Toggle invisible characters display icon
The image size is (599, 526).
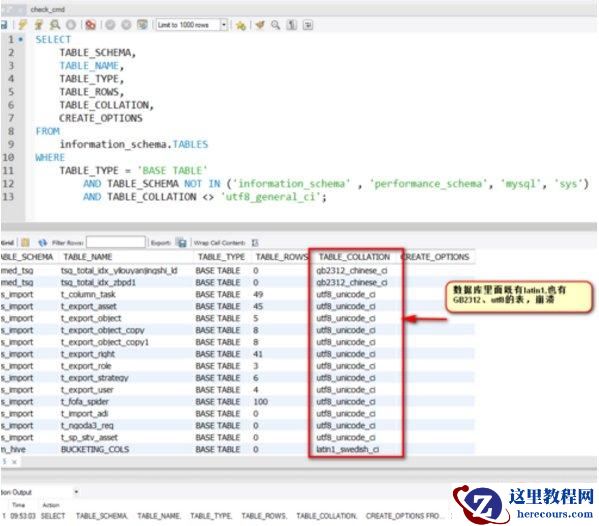click(x=292, y=25)
